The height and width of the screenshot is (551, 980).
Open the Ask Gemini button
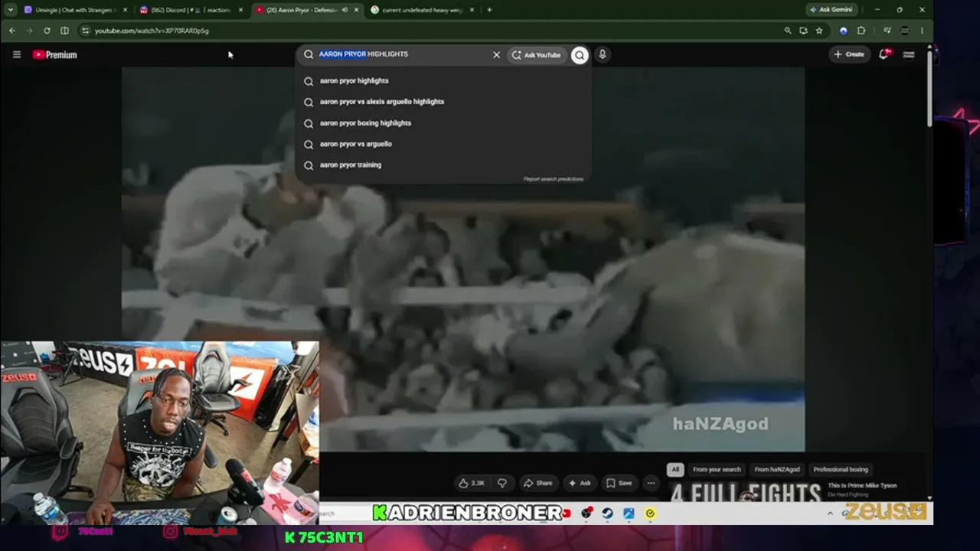tap(832, 10)
